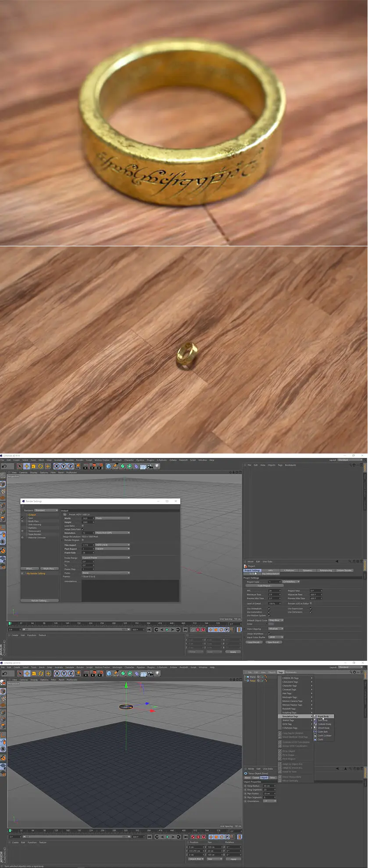Open Film Aspect HDTV (16:9) dropdown

(112, 545)
